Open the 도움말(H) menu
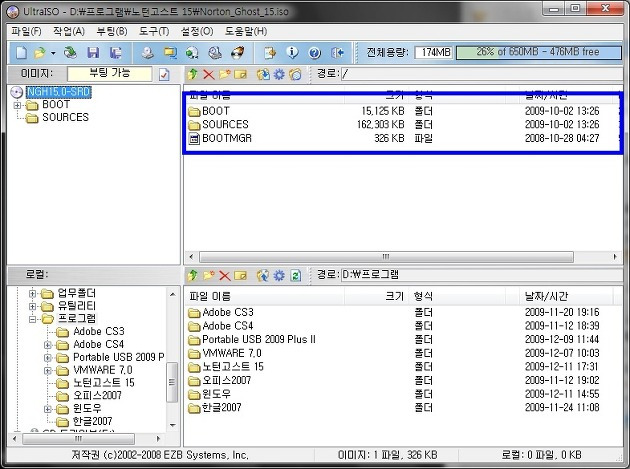The height and width of the screenshot is (469, 630). pyautogui.click(x=245, y=31)
